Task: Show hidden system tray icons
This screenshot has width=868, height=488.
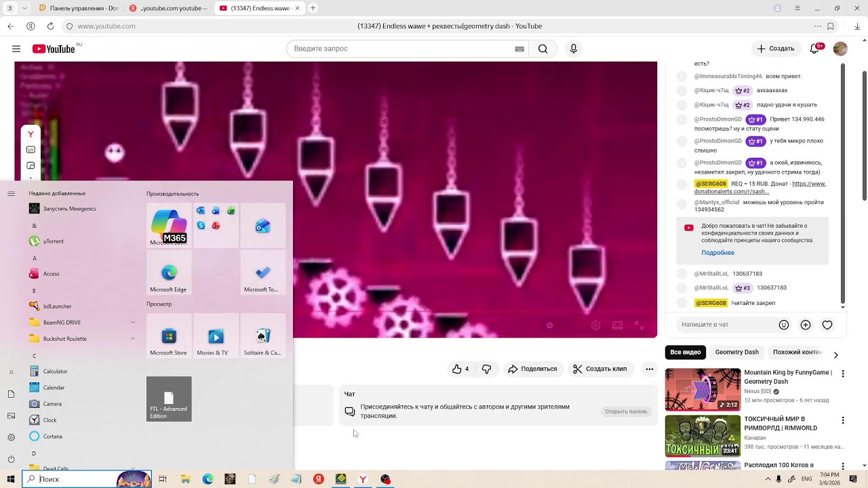Action: [x=768, y=479]
